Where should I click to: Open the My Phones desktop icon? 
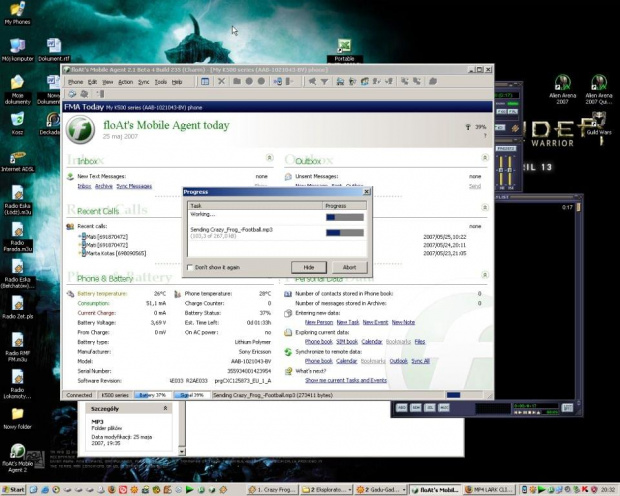click(x=17, y=13)
